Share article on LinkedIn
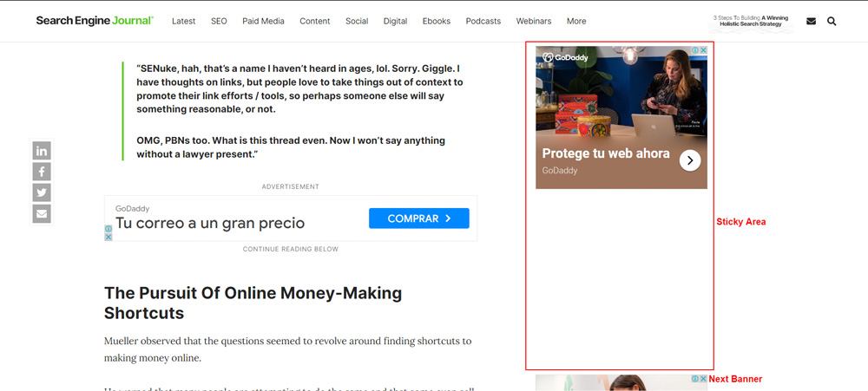 (x=42, y=151)
